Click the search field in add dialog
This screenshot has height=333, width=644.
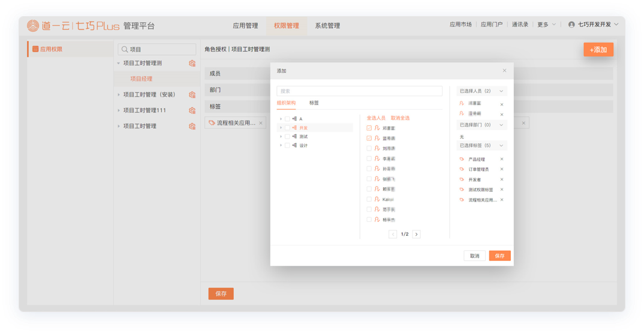[360, 91]
